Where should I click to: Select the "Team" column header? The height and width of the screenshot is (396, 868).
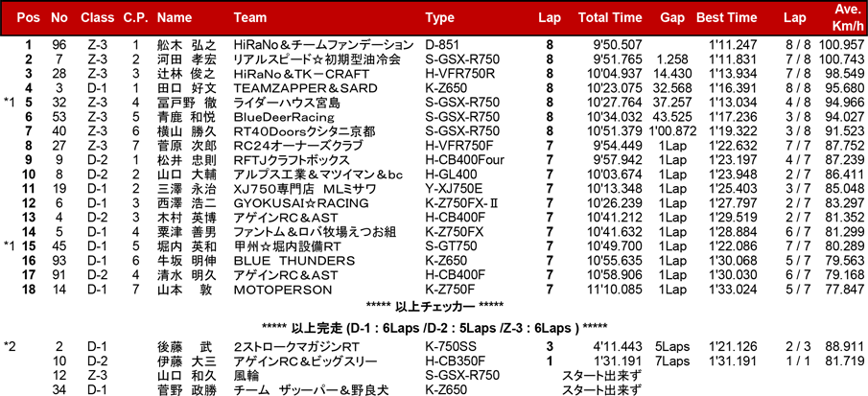[250, 17]
